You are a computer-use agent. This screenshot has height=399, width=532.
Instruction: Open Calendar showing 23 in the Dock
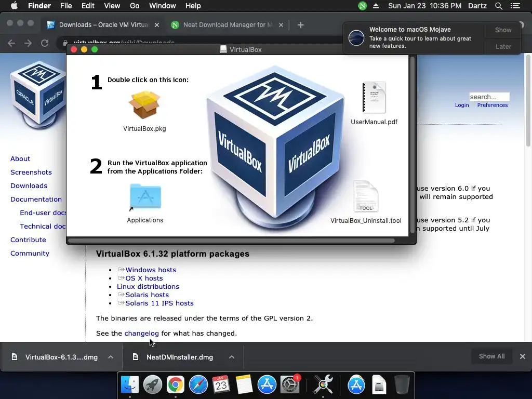[221, 384]
